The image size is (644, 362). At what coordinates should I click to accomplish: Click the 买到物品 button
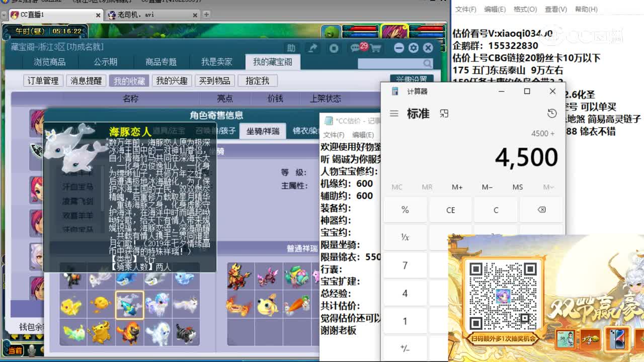pos(214,81)
